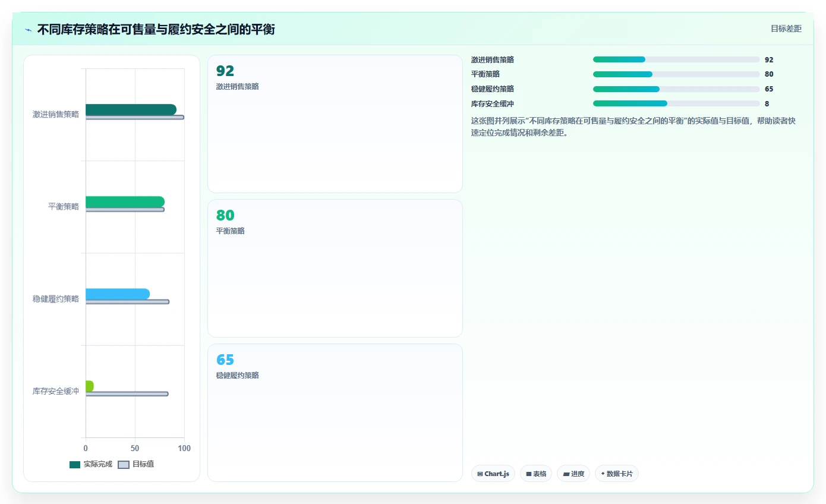Viewport: 826px width, 504px height.
Task: Click the gray target bar for 库存安全缓冲
Action: [127, 394]
